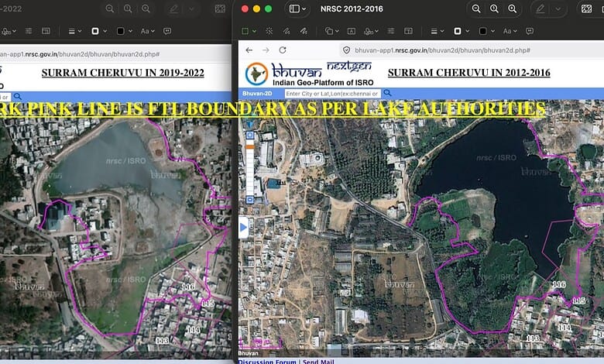Zoom out in the left 2019-2022 window
This screenshot has width=604, height=364.
pos(110,9)
